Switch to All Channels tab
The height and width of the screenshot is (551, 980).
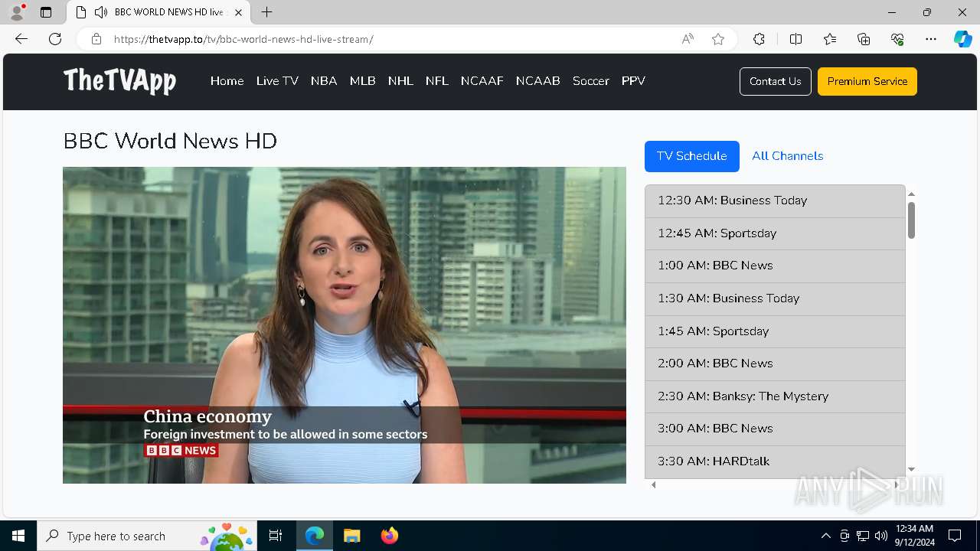(788, 156)
